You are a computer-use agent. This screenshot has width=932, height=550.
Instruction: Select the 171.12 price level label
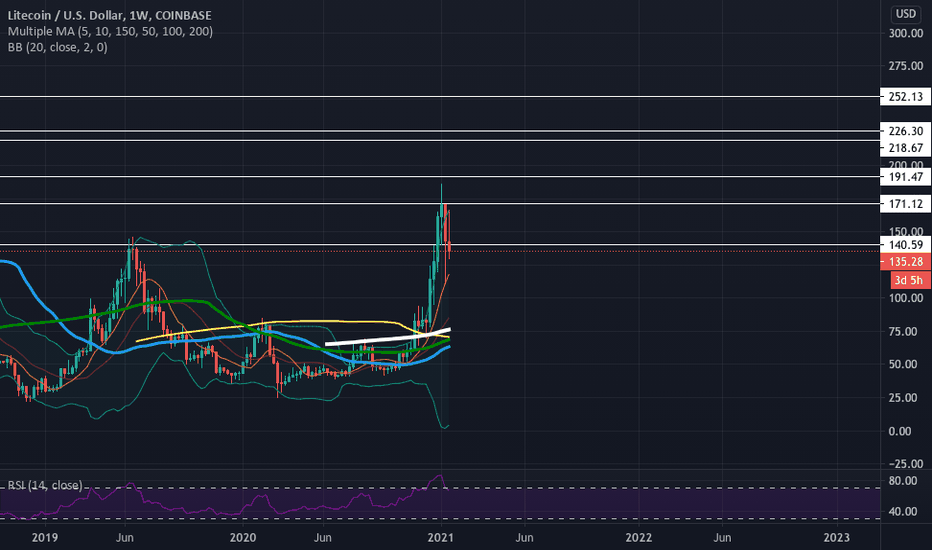coord(905,204)
